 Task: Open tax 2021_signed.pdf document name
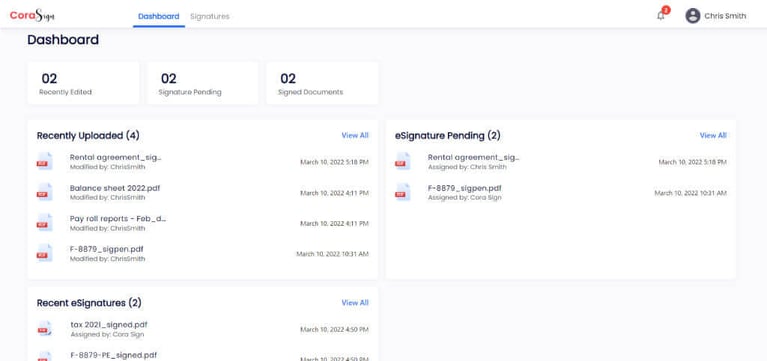pyautogui.click(x=109, y=325)
